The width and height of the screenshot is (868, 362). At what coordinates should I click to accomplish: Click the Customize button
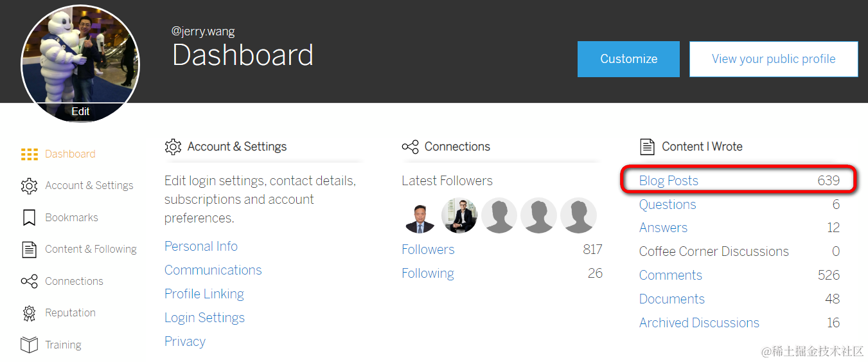tap(628, 59)
